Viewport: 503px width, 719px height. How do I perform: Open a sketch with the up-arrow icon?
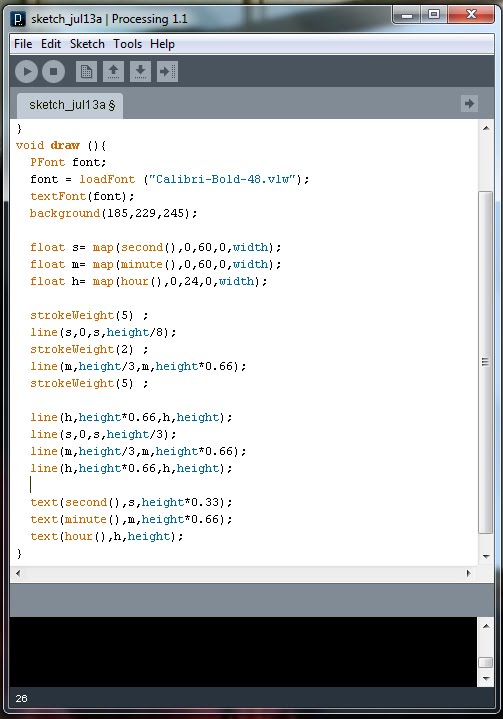(113, 72)
